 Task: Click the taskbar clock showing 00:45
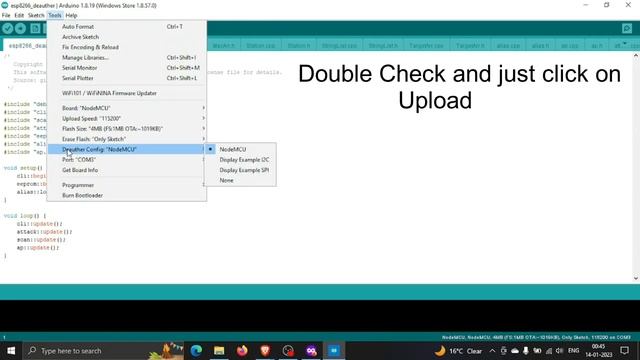point(598,351)
